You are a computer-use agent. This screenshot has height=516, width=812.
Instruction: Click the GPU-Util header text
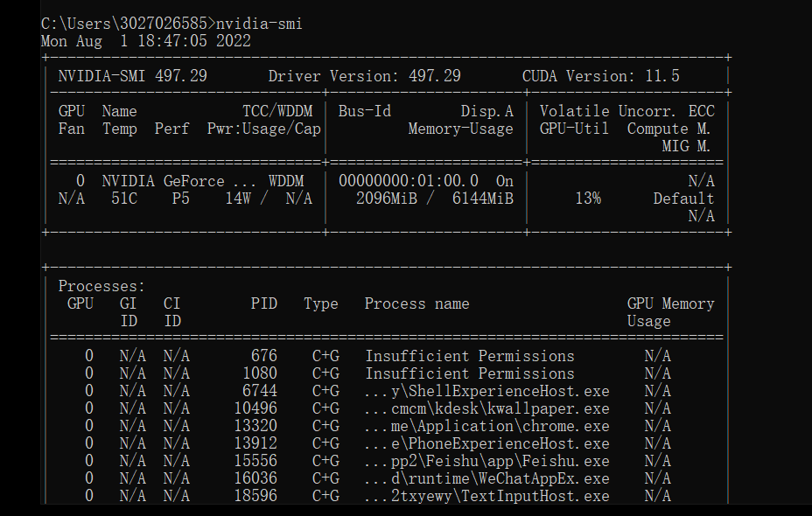(x=574, y=129)
